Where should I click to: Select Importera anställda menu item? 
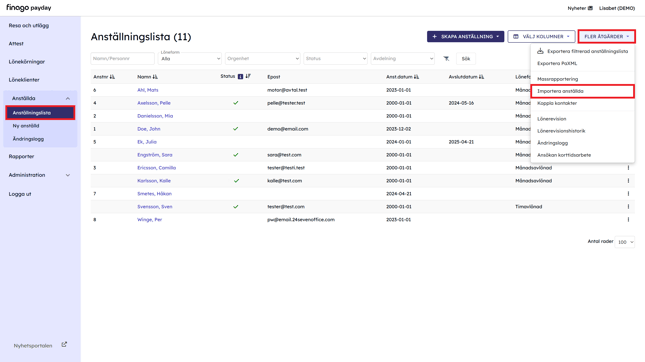[x=560, y=91]
